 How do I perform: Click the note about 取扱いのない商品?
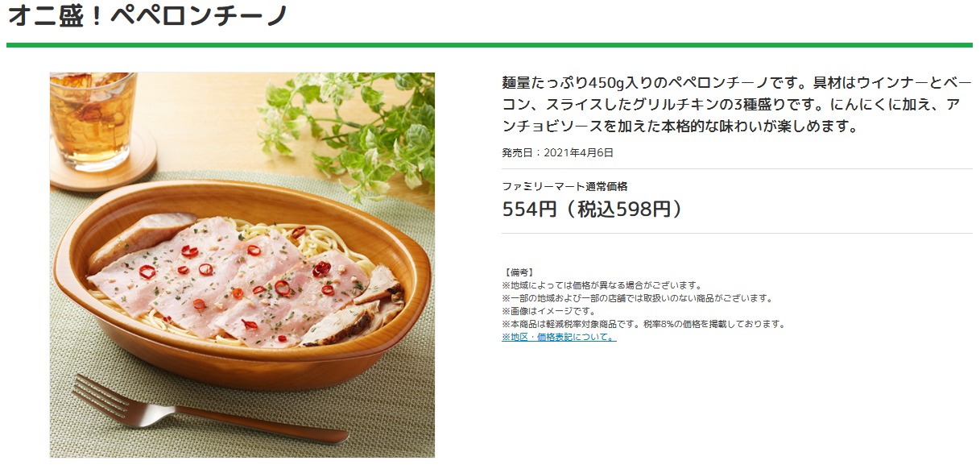tap(637, 298)
